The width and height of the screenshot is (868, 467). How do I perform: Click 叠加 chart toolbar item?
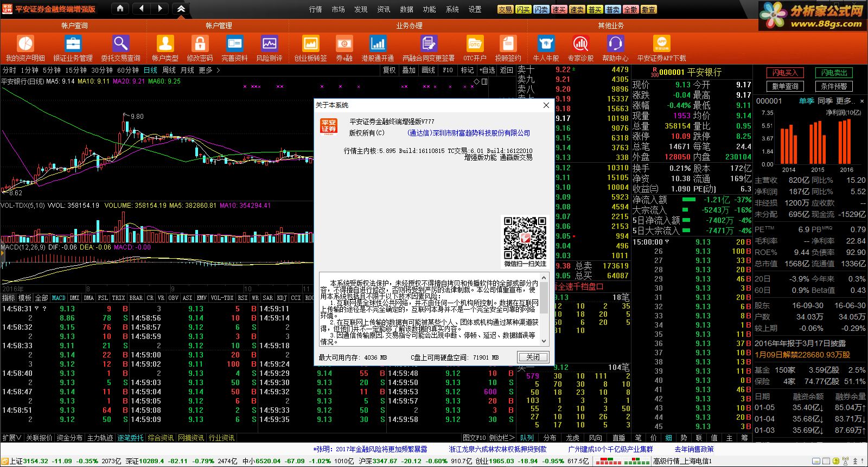coord(409,71)
